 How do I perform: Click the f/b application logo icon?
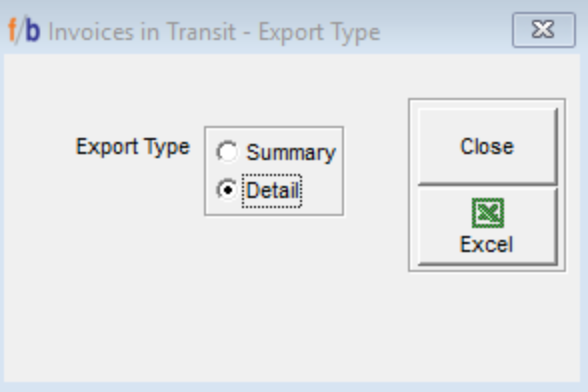(24, 31)
